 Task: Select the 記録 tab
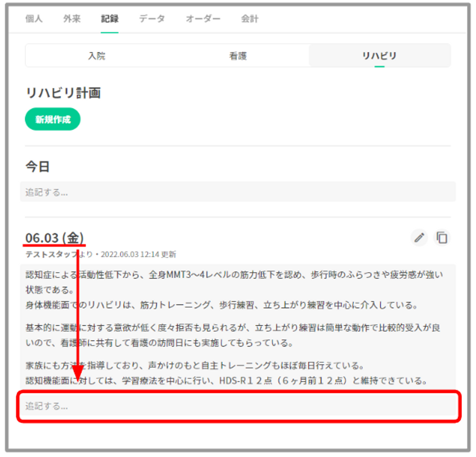109,19
